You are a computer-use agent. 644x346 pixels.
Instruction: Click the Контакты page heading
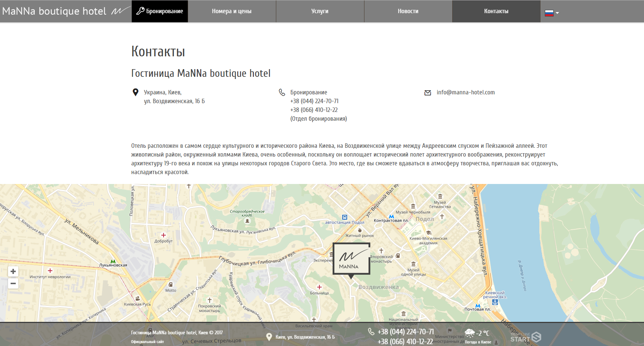click(158, 52)
